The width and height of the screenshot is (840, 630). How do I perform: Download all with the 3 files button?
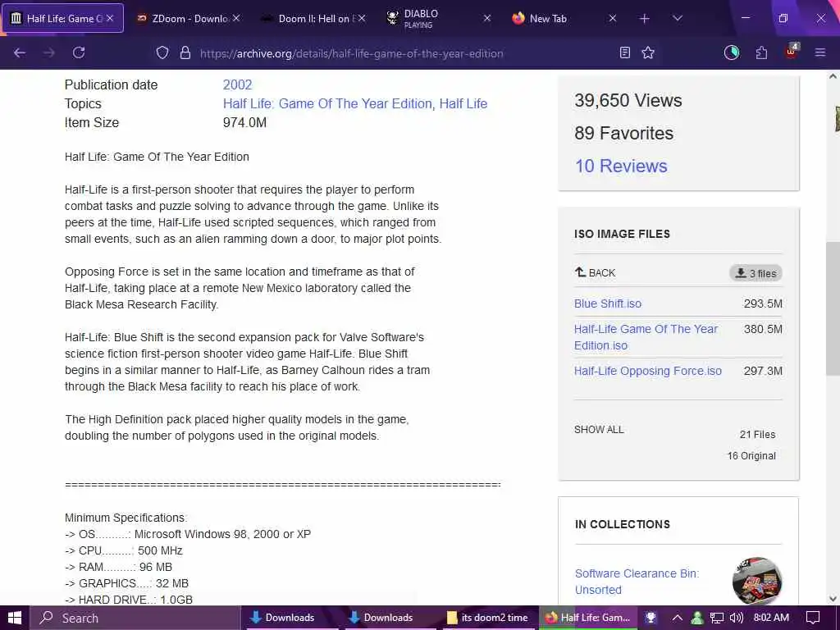coord(756,273)
